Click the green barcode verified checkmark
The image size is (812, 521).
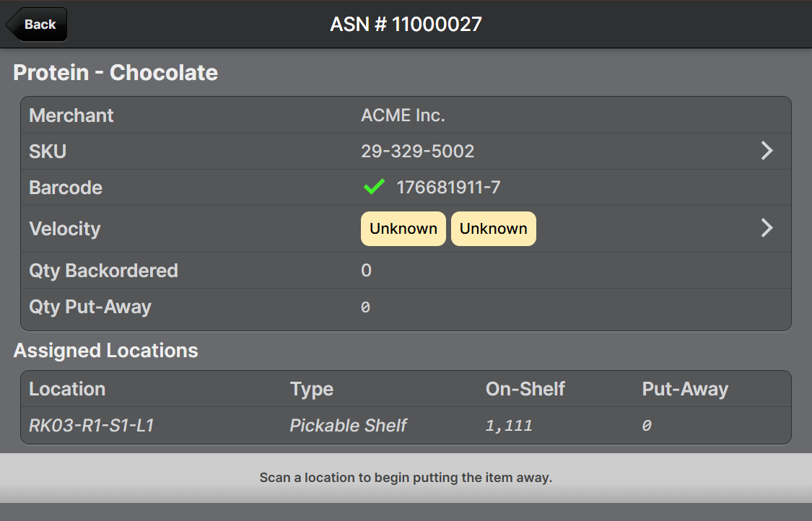(373, 188)
